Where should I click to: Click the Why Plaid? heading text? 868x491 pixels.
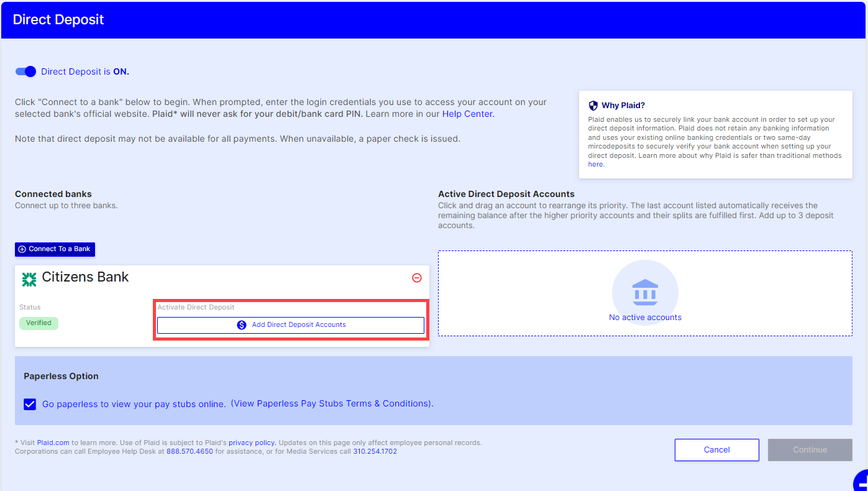point(623,106)
